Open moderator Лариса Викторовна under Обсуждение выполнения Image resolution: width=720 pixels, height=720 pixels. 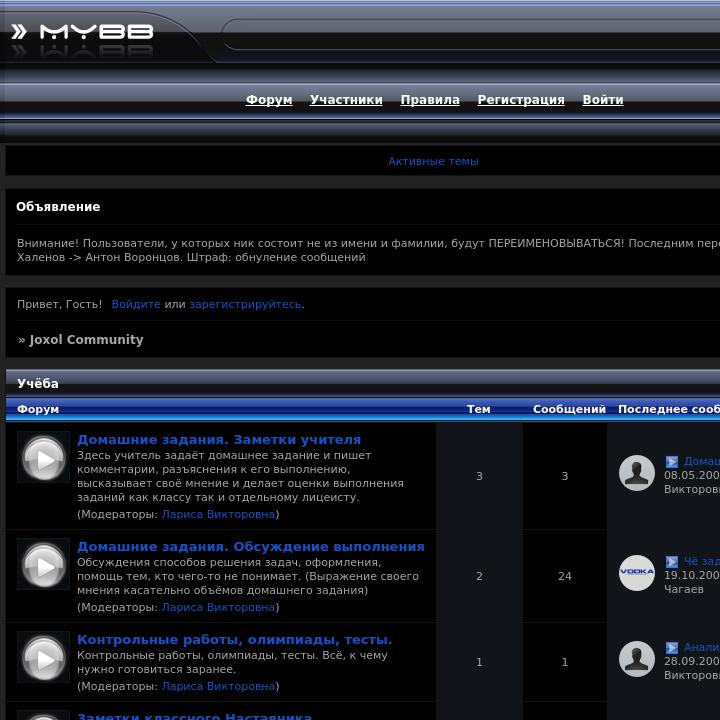[219, 607]
